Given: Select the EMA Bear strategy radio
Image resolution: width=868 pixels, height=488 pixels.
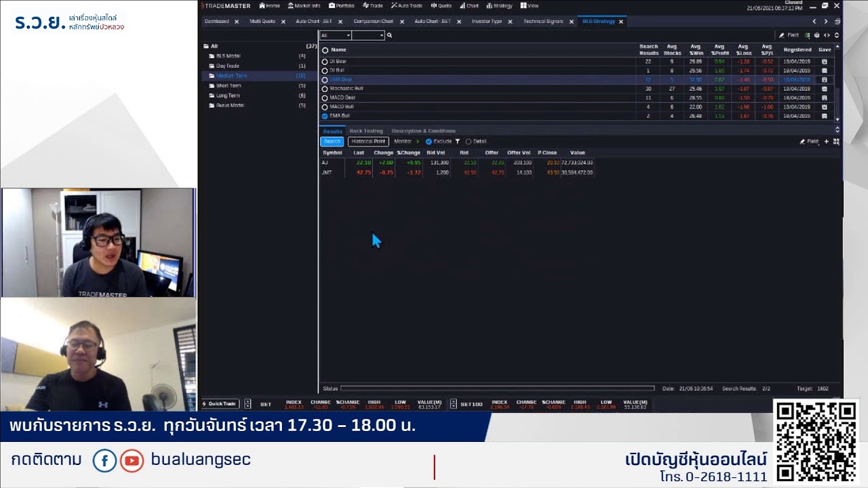Looking at the screenshot, I should [x=325, y=80].
